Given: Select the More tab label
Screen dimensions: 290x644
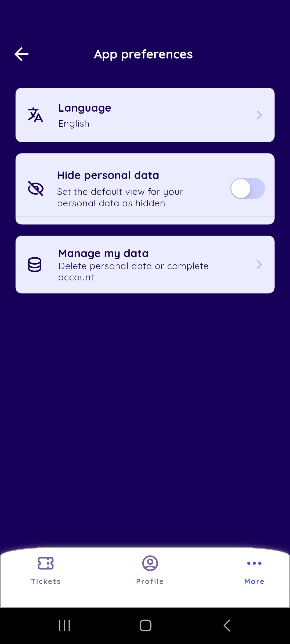Looking at the screenshot, I should coord(254,581).
